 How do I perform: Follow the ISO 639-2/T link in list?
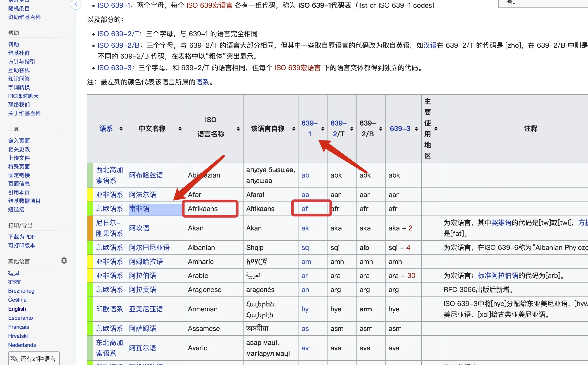[118, 34]
